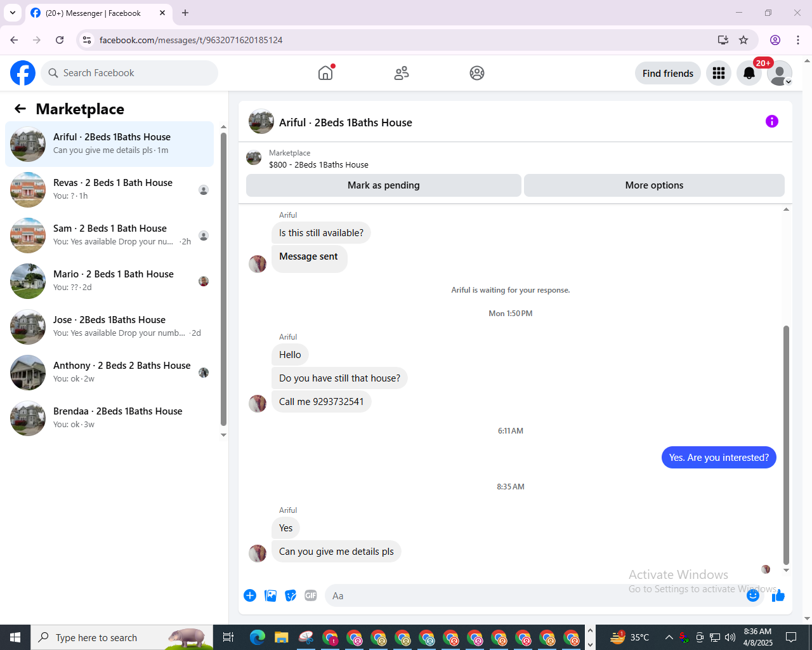Open Jose 2Beds 1Baths House conversation
Viewport: 812px width, 650px height.
point(109,327)
